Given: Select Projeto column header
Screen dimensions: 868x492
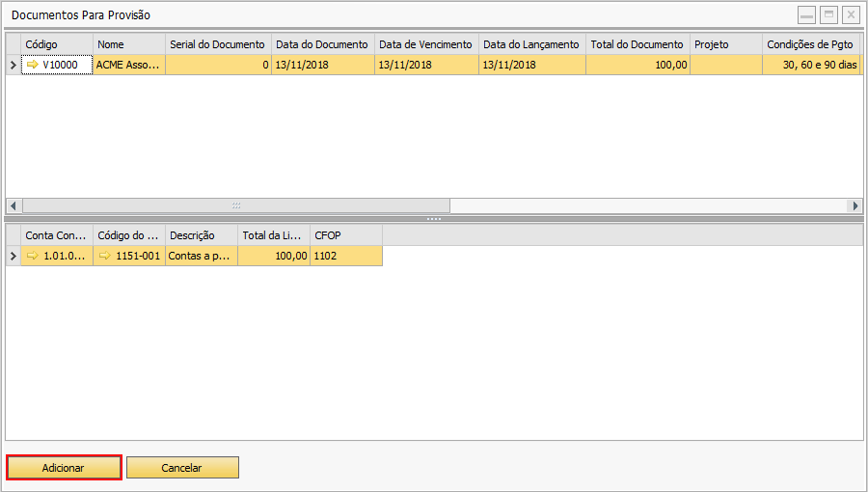Looking at the screenshot, I should pos(725,44).
